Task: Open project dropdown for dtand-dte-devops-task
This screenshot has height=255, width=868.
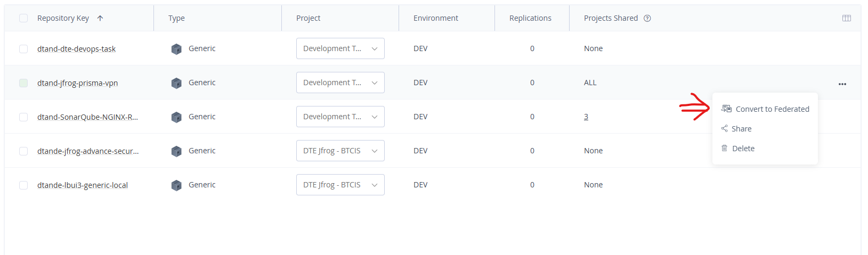Action: [x=340, y=48]
